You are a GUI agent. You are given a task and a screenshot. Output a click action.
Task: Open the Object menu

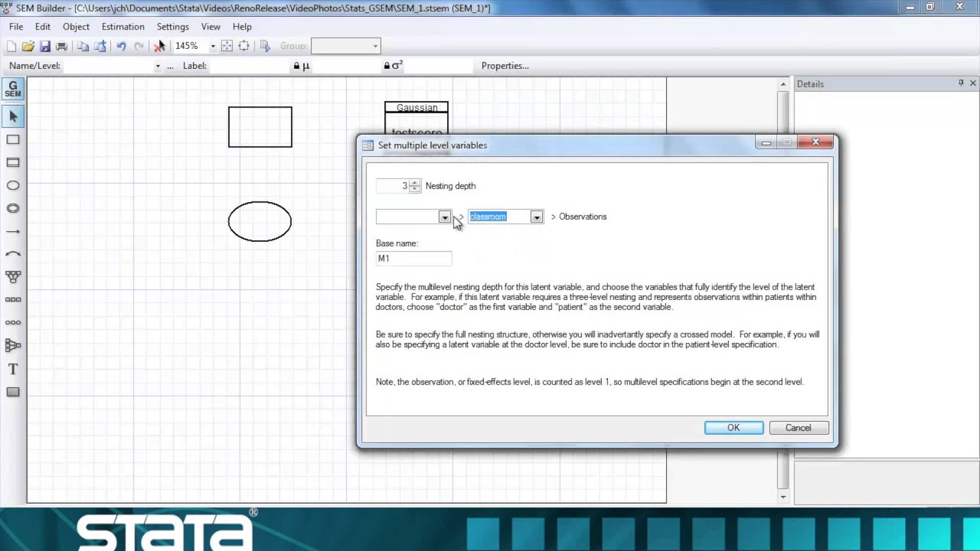[x=76, y=27]
